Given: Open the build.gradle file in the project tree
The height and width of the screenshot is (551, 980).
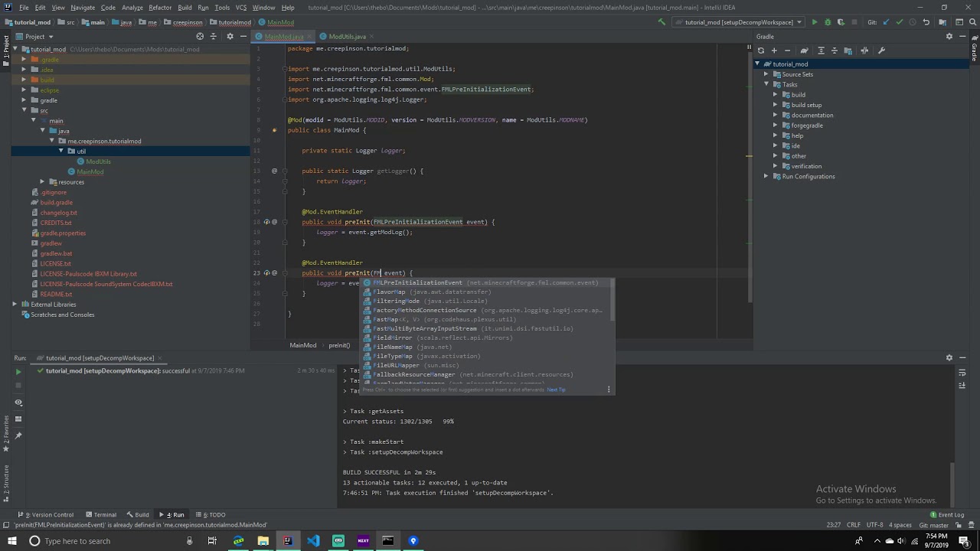Looking at the screenshot, I should [x=56, y=203].
